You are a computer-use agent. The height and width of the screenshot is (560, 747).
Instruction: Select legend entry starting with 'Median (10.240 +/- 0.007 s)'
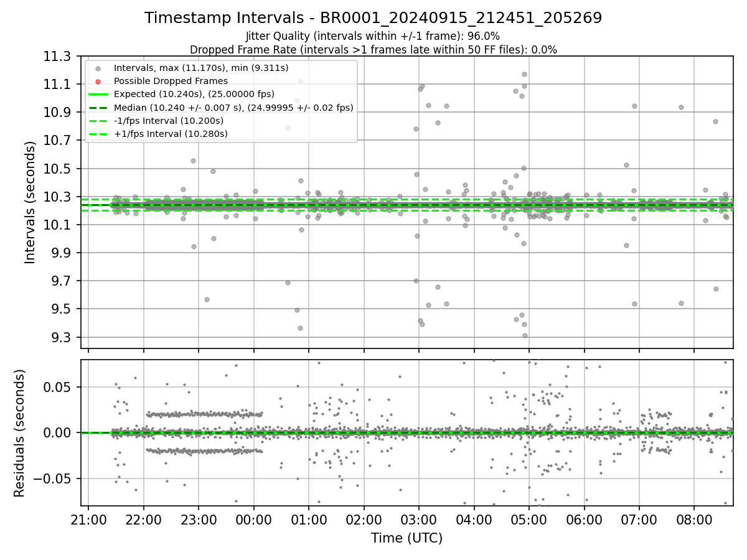233,108
